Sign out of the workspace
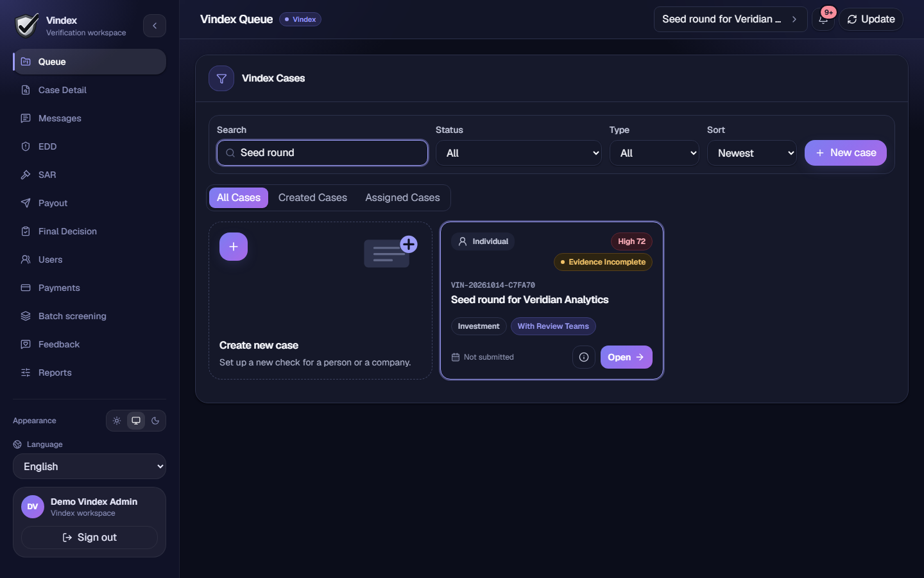The height and width of the screenshot is (578, 924). click(89, 538)
